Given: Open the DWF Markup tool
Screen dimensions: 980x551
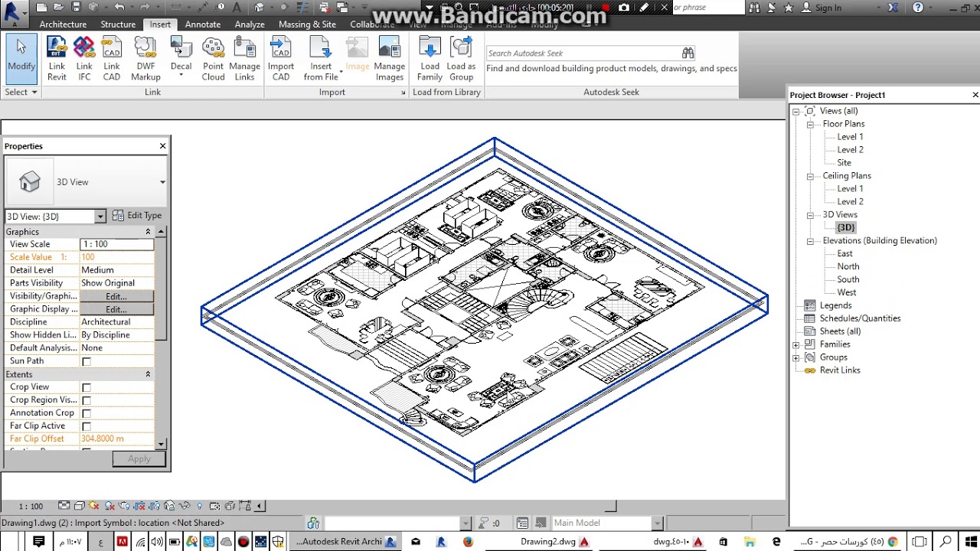Looking at the screenshot, I should pyautogui.click(x=145, y=58).
